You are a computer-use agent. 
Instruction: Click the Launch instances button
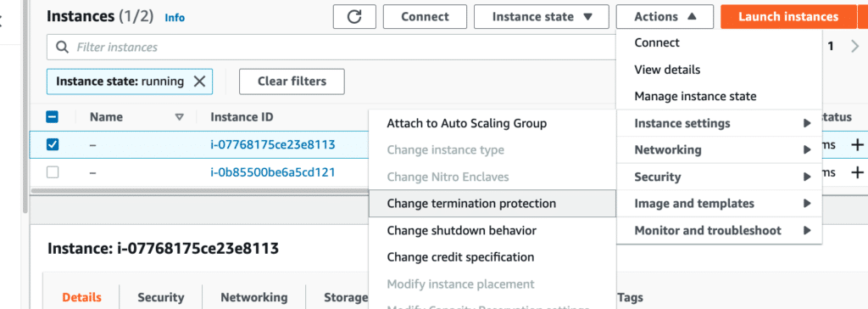click(x=788, y=17)
